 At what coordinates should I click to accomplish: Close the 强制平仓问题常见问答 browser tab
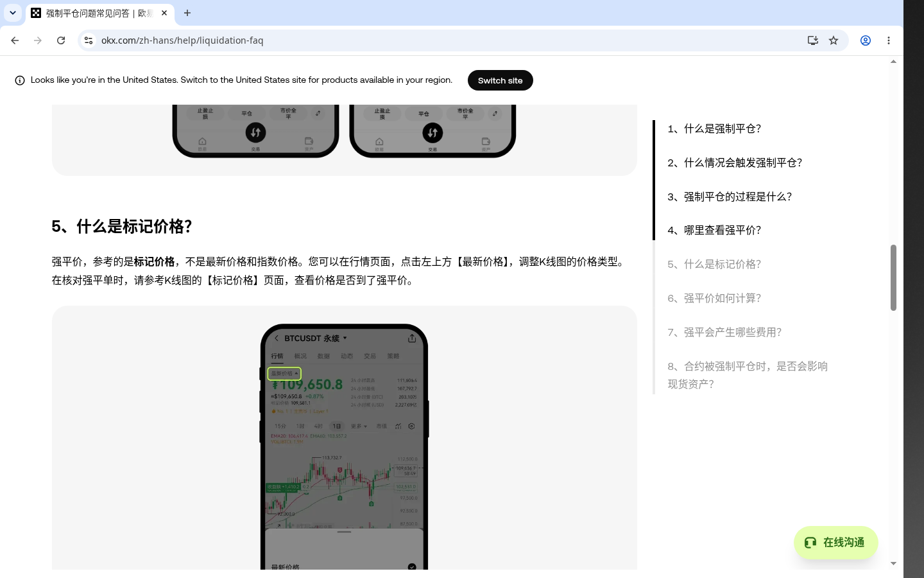164,13
